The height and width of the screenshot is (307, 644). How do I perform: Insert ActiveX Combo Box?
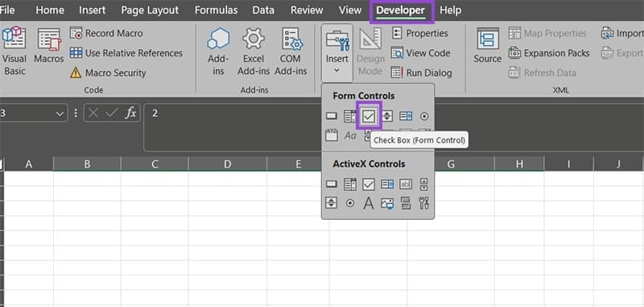click(x=350, y=185)
